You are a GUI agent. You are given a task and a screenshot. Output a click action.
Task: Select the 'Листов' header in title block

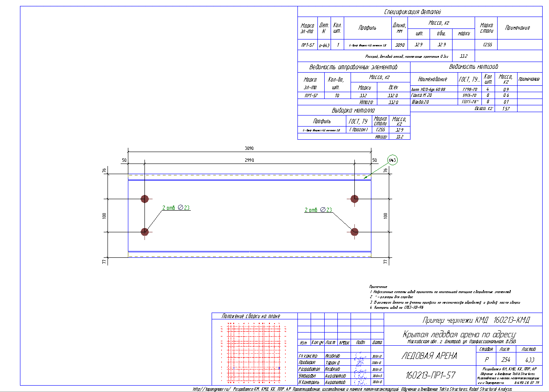(x=529, y=349)
